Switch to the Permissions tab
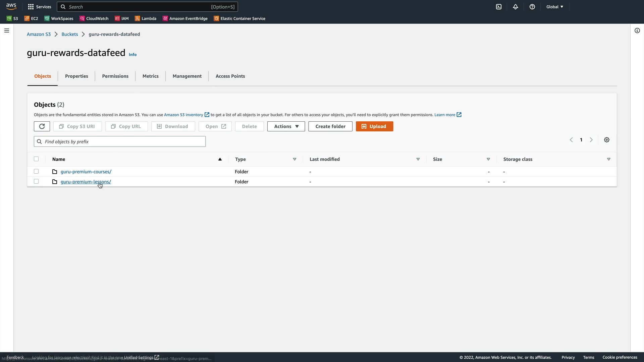Viewport: 644px width, 362px height. [115, 76]
